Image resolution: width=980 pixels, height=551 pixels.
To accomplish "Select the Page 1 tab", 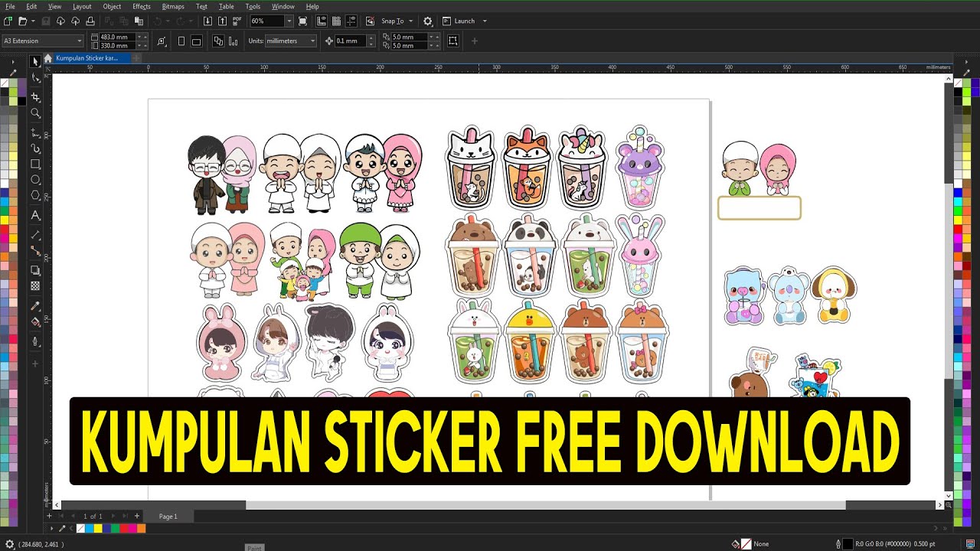I will (168, 517).
